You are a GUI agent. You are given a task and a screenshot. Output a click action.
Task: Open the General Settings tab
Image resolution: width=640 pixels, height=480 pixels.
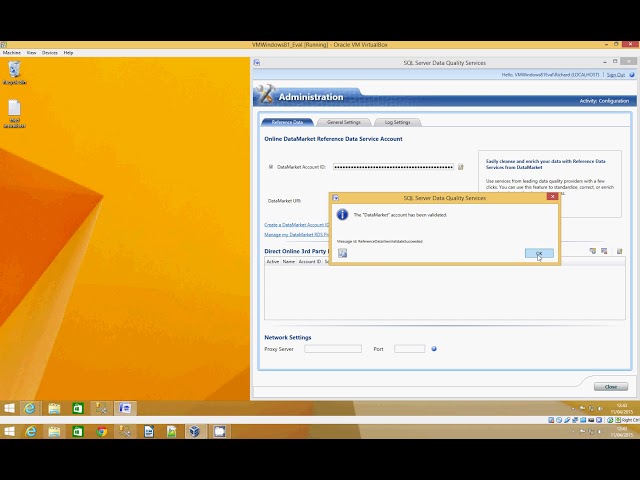point(344,122)
